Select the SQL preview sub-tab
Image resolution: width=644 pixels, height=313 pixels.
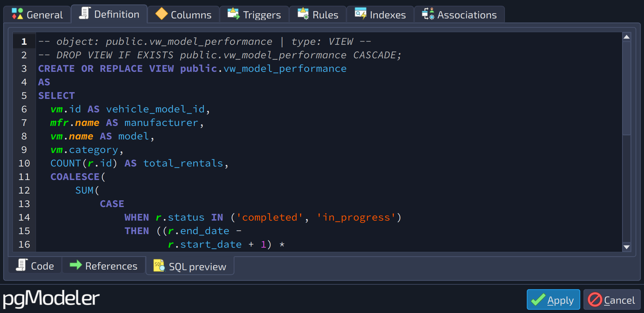click(x=190, y=266)
